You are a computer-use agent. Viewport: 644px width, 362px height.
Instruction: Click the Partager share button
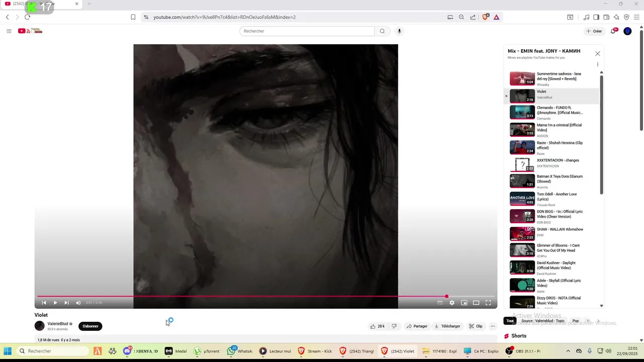coord(417,326)
